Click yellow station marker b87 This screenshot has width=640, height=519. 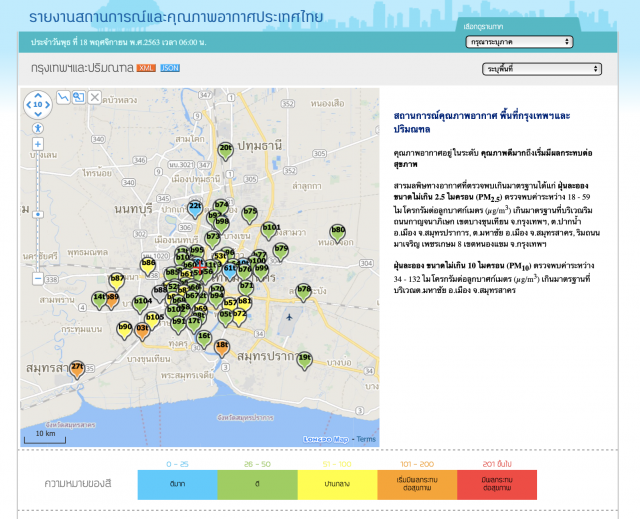pyautogui.click(x=117, y=280)
